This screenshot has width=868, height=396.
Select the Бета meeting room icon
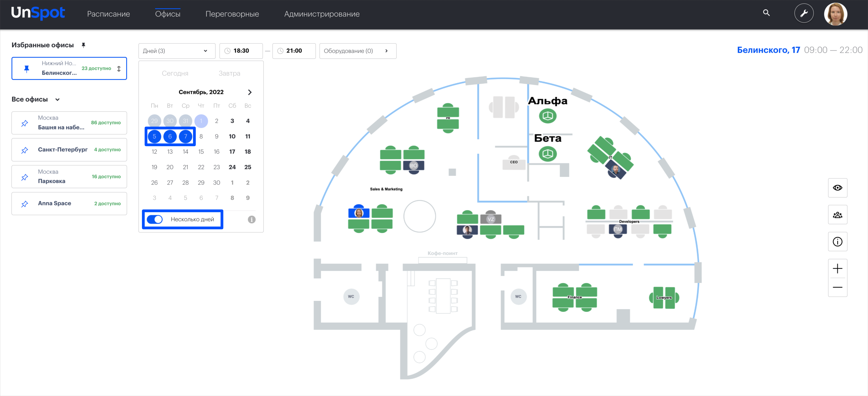pyautogui.click(x=548, y=154)
